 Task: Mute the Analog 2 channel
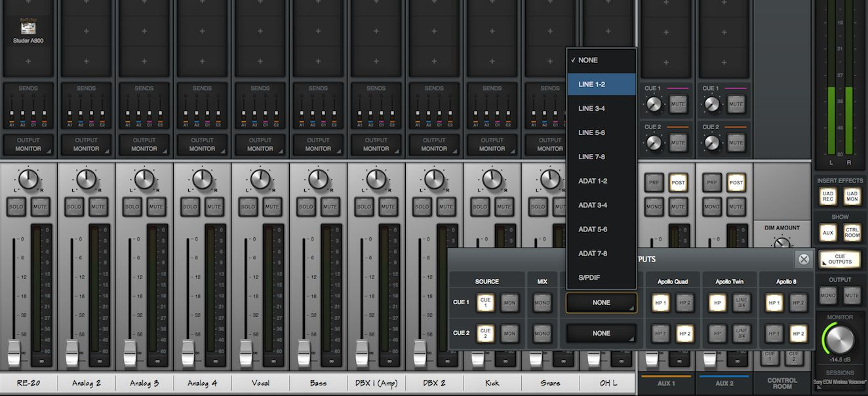click(98, 207)
